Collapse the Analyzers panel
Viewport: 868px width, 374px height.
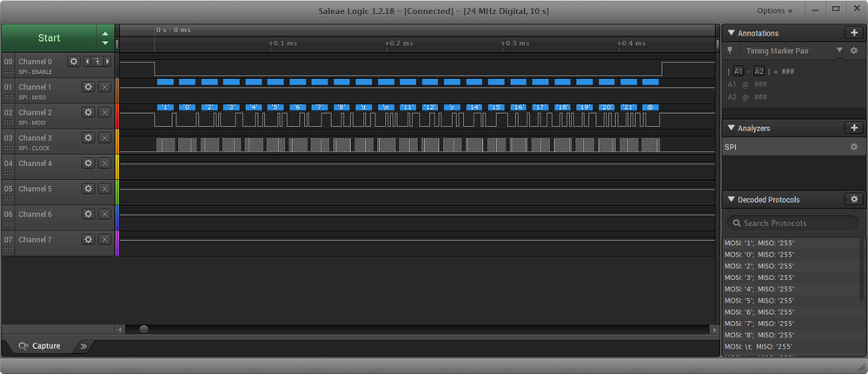coord(731,128)
